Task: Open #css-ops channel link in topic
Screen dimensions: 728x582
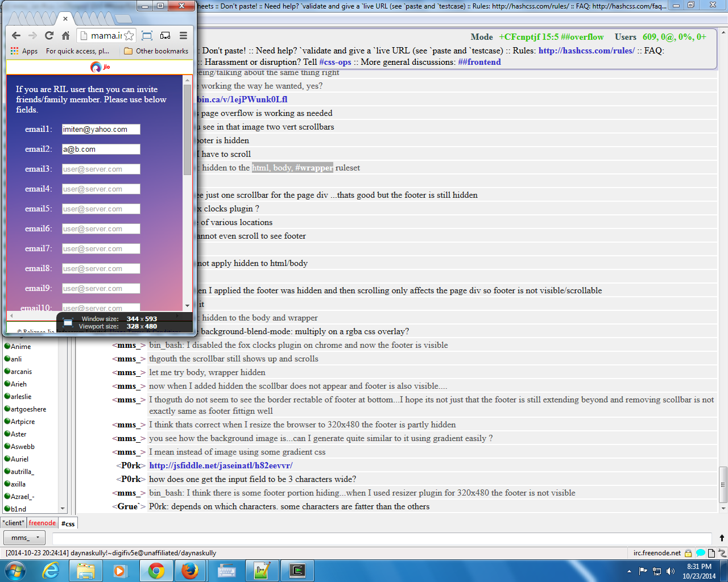Action: [x=335, y=62]
